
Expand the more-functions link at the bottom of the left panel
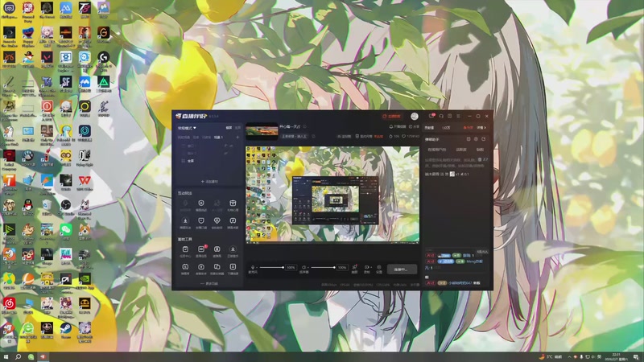click(209, 284)
